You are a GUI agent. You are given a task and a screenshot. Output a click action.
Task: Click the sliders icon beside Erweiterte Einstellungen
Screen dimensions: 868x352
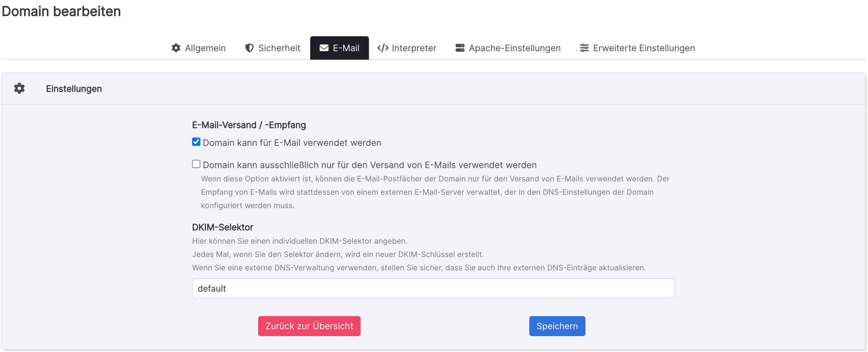(x=584, y=48)
